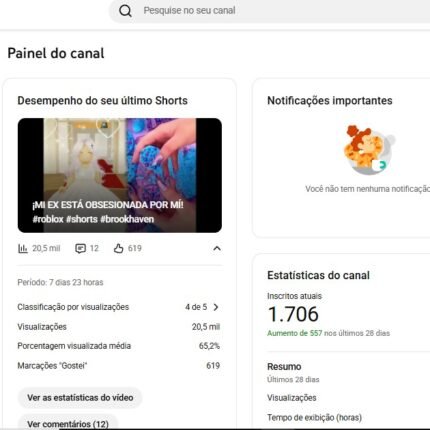This screenshot has width=430, height=430.
Task: Click the comments icon showing 12
Action: coord(80,249)
